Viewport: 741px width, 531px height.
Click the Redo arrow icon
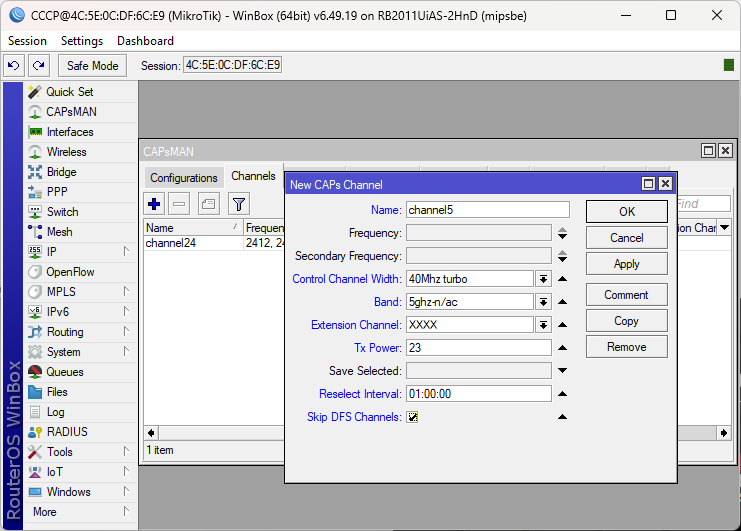click(39, 65)
